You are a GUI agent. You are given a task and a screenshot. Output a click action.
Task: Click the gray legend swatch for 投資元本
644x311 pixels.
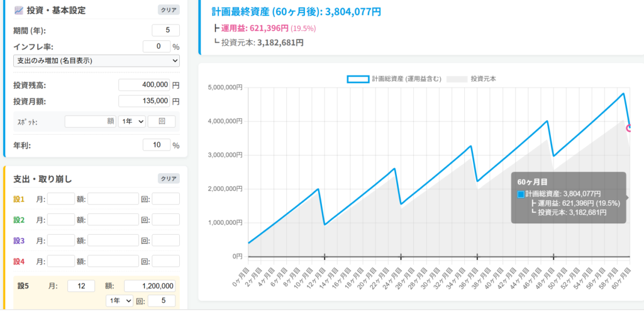tap(457, 79)
